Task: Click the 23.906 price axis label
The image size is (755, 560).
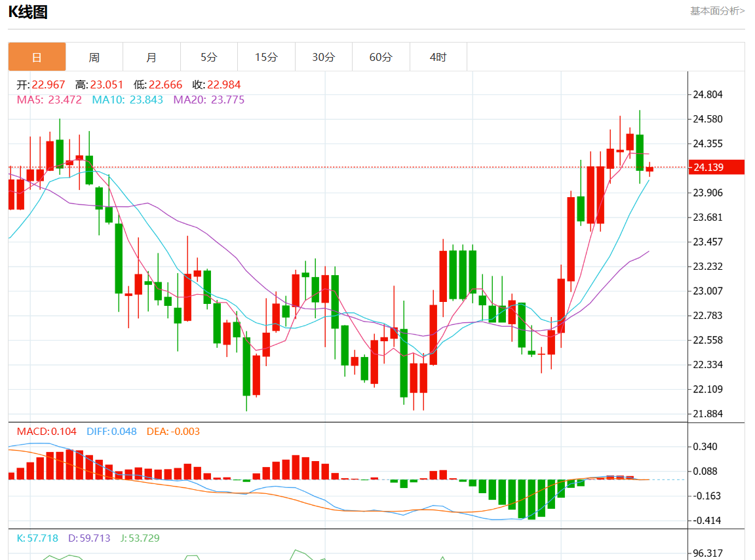Action: click(x=707, y=193)
